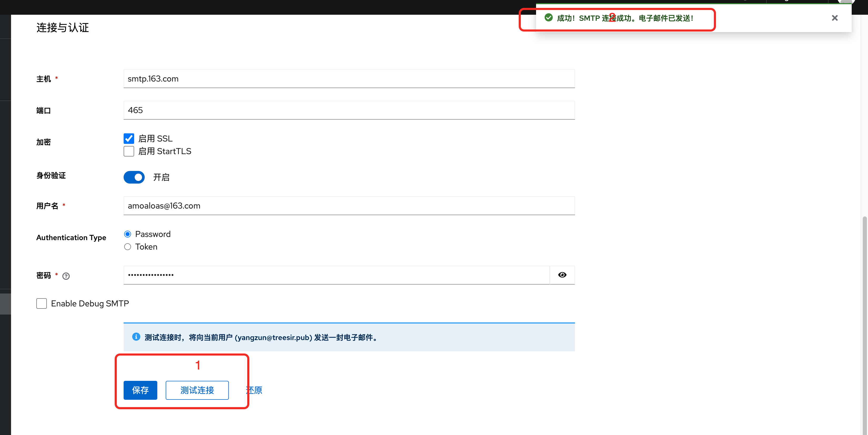This screenshot has width=868, height=435.
Task: Select the Password authentication type
Action: [x=127, y=234]
